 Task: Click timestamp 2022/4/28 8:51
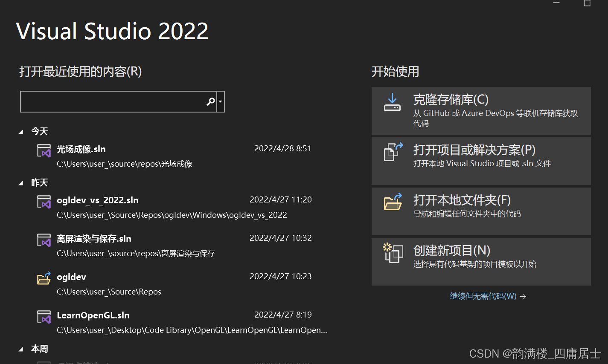click(283, 148)
